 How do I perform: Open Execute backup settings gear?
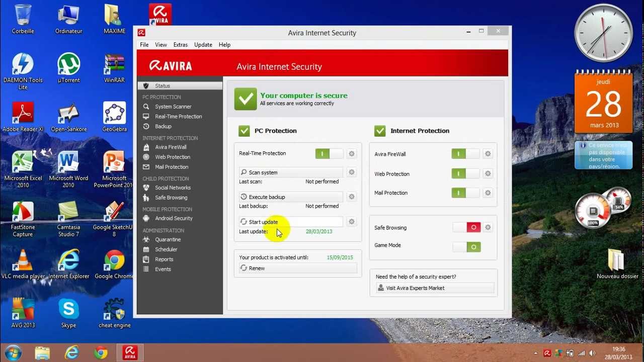352,197
